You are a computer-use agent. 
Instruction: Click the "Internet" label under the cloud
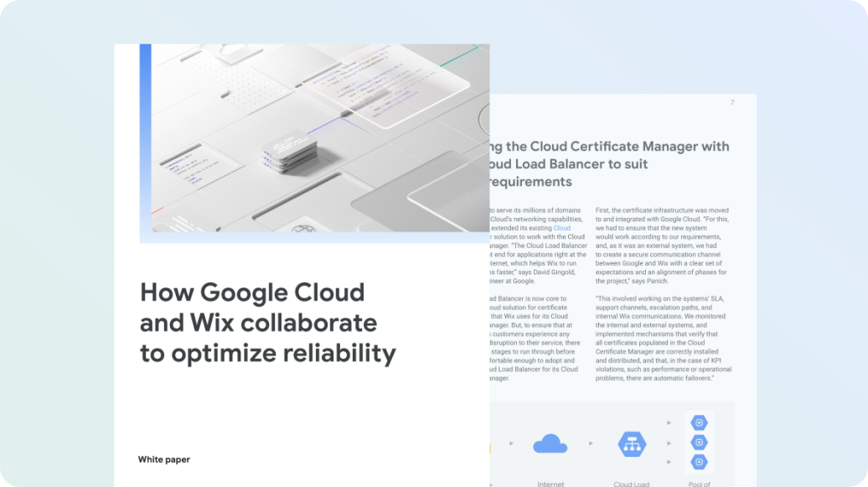pyautogui.click(x=550, y=484)
